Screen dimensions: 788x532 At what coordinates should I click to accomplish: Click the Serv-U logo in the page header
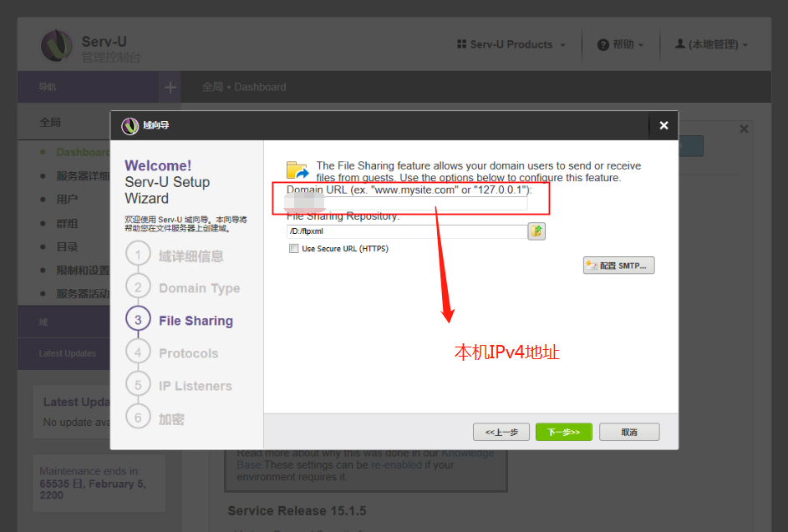56,46
